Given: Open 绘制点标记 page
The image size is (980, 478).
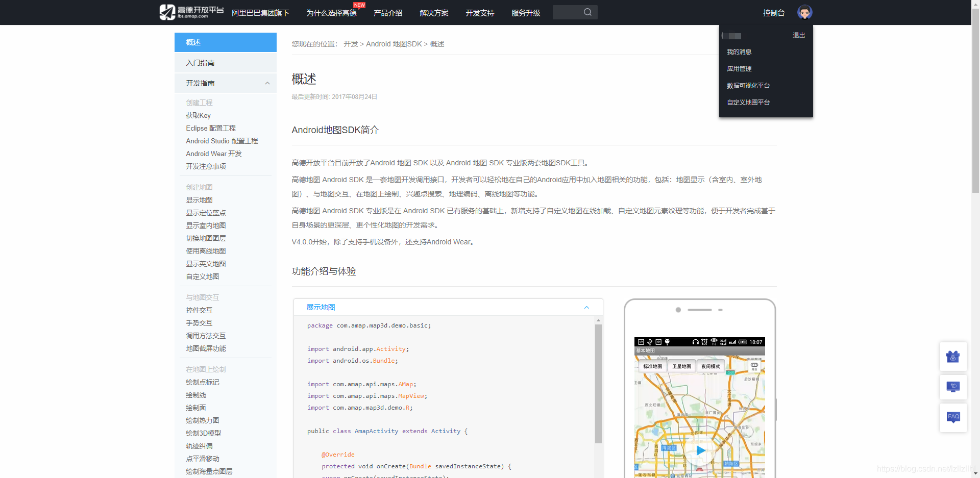Looking at the screenshot, I should point(203,382).
